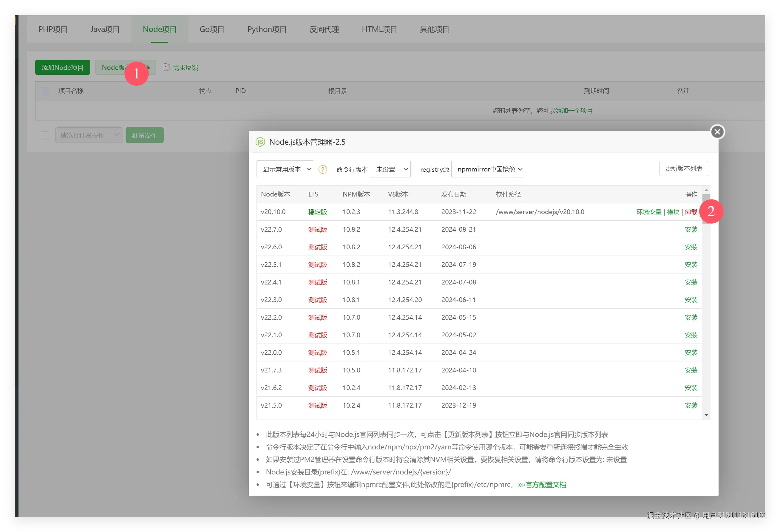Uninstall v20.10.0 via the 卸载 link
Viewport: 780px width, 532px height.
point(691,212)
